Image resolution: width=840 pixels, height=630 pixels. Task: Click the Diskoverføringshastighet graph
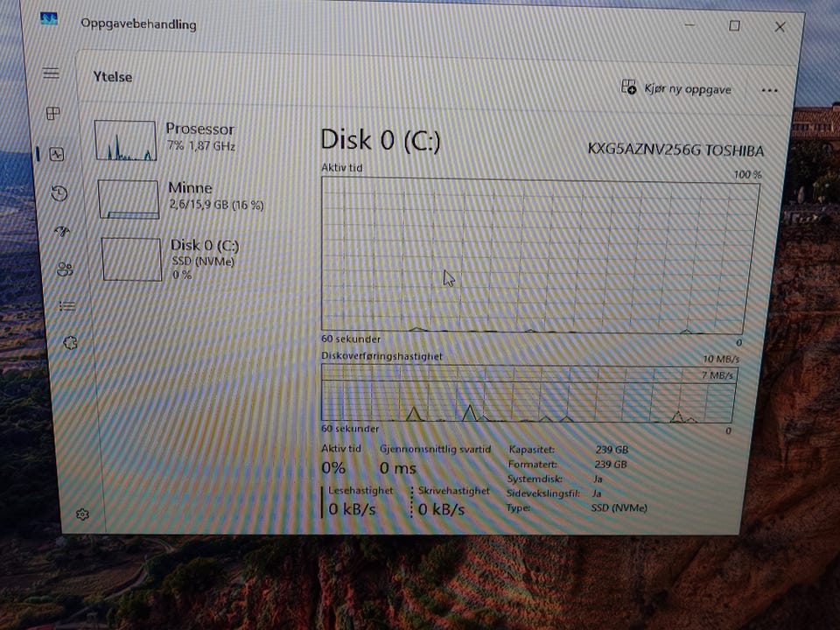point(528,394)
